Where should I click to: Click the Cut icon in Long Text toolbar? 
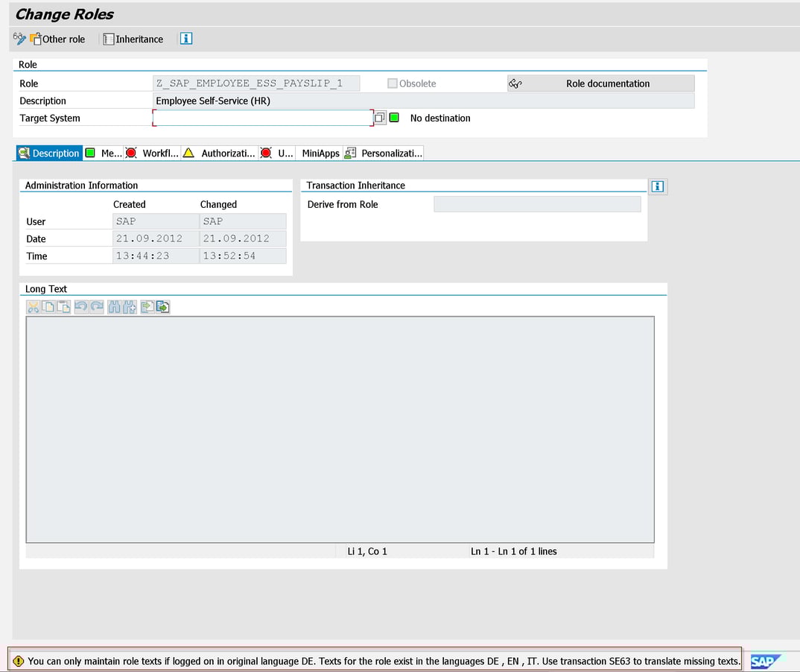tap(33, 306)
